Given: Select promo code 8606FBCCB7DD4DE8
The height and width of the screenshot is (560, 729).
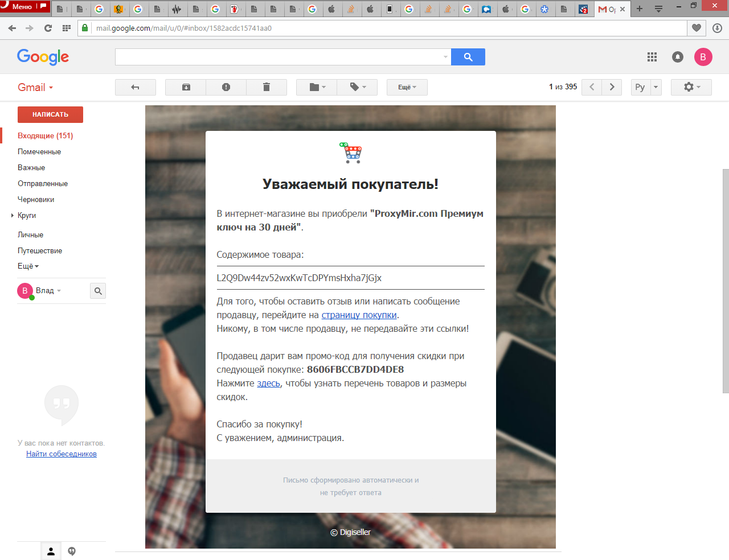Looking at the screenshot, I should coord(355,369).
